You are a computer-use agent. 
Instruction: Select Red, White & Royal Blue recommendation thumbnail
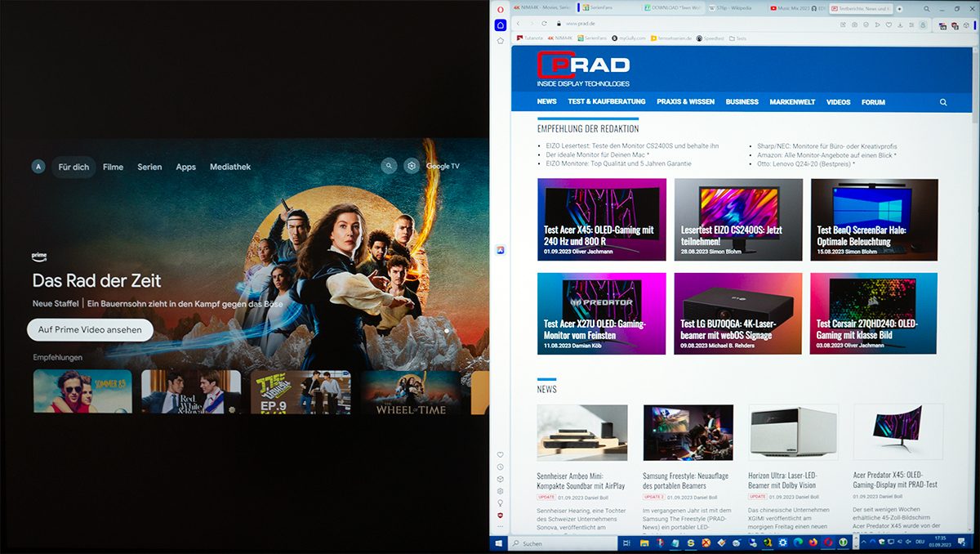click(191, 391)
